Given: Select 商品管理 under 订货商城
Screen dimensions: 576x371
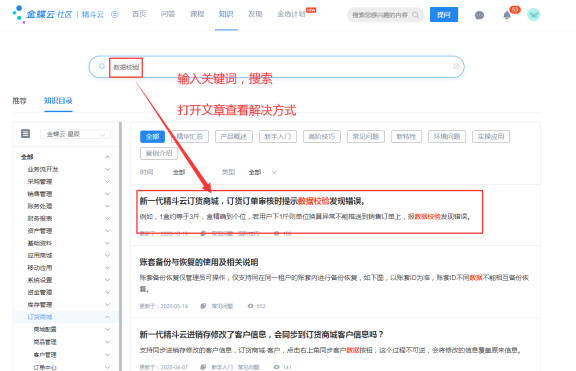Looking at the screenshot, I should [45, 342].
